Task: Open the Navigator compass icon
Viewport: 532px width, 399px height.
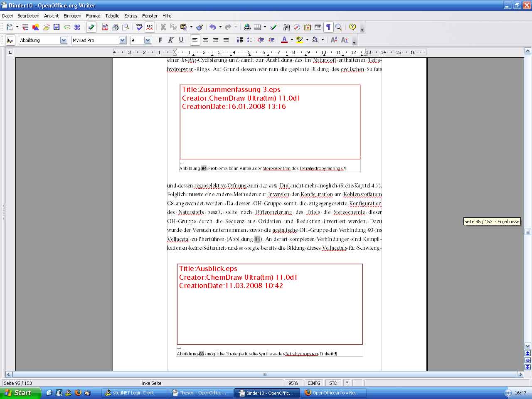Action: point(297,27)
